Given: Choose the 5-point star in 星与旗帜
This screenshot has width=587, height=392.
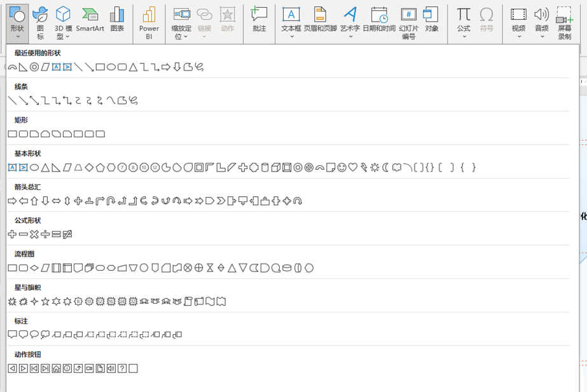Looking at the screenshot, I should (x=45, y=302).
